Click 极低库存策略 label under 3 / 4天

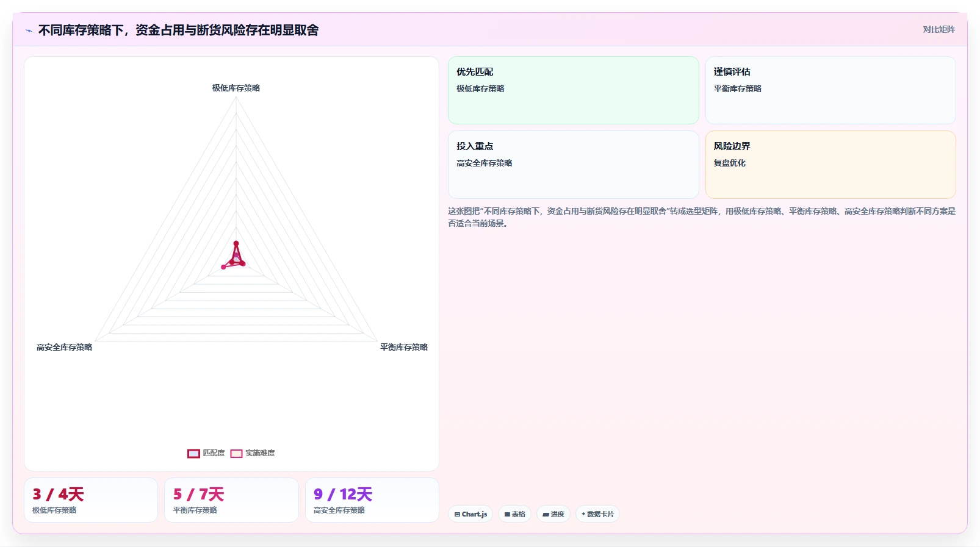coord(54,510)
